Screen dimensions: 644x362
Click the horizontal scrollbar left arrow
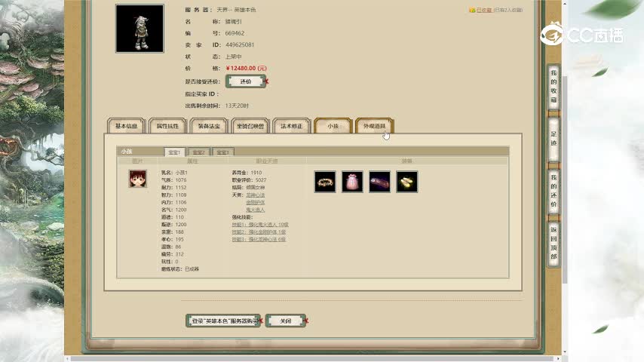(67, 359)
